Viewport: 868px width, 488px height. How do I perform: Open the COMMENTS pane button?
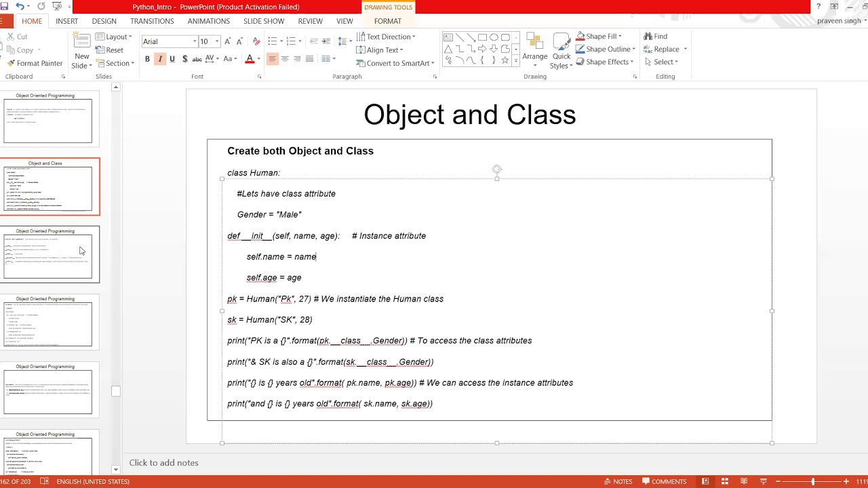pos(664,481)
